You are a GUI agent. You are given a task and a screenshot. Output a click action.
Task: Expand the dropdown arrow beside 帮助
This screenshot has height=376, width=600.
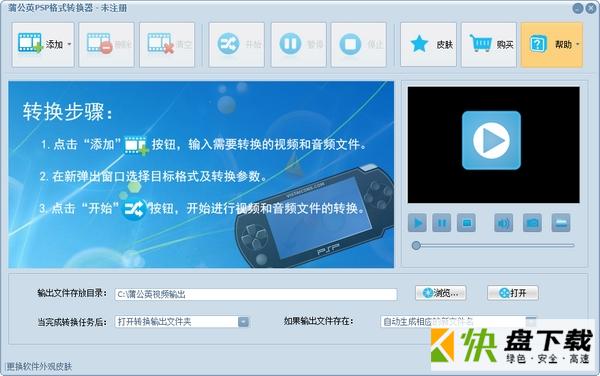(577, 44)
